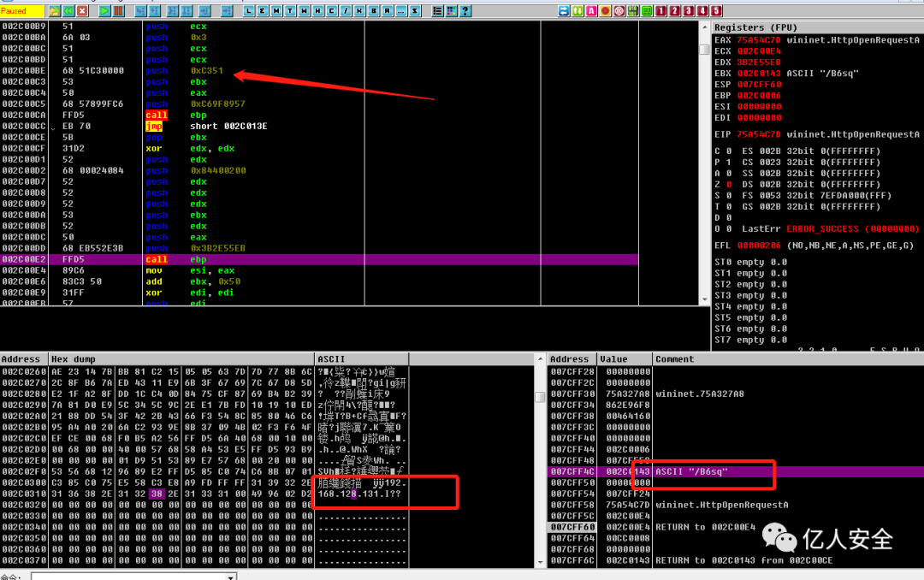Show Executable modules with the E button
The width and height of the screenshot is (924, 580).
(x=263, y=10)
